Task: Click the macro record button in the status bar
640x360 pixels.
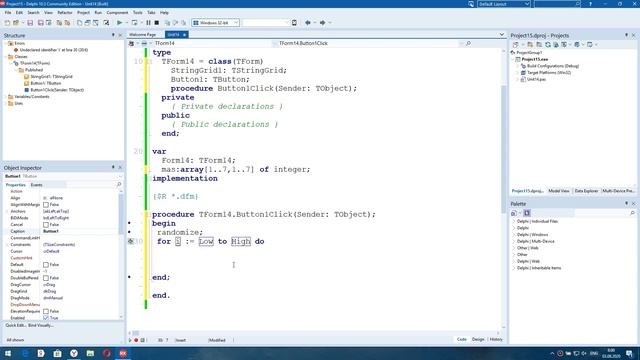Action: [136, 340]
